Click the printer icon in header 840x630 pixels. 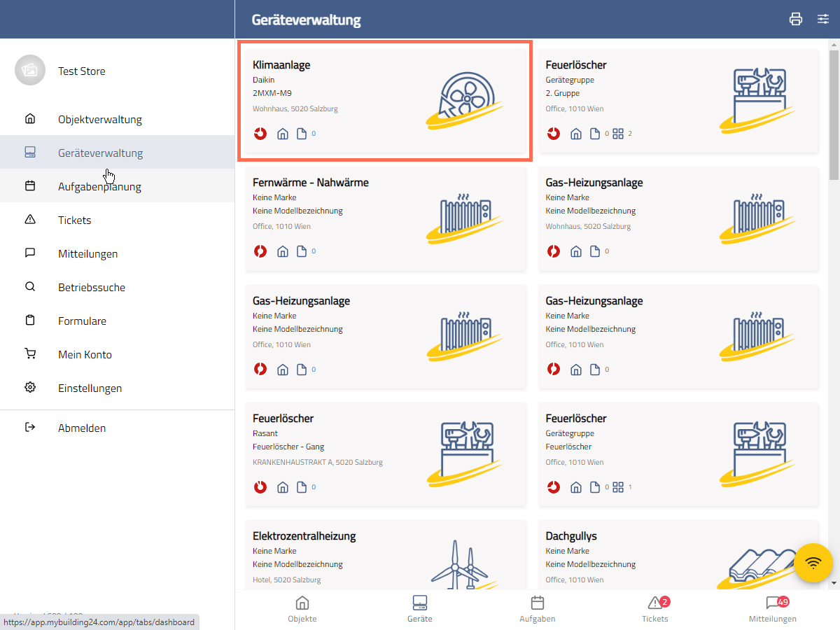[x=795, y=19]
